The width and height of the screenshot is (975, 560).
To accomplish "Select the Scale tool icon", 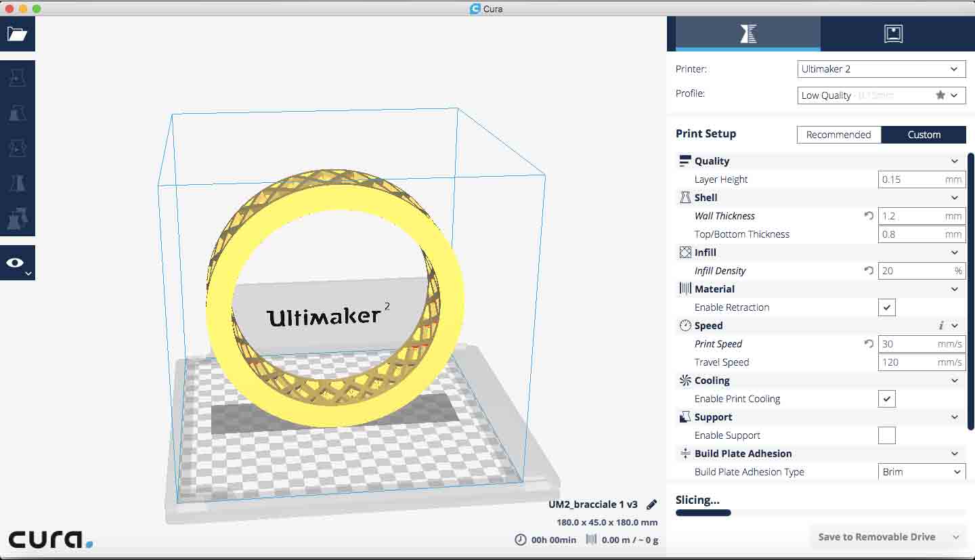I will pos(17,113).
